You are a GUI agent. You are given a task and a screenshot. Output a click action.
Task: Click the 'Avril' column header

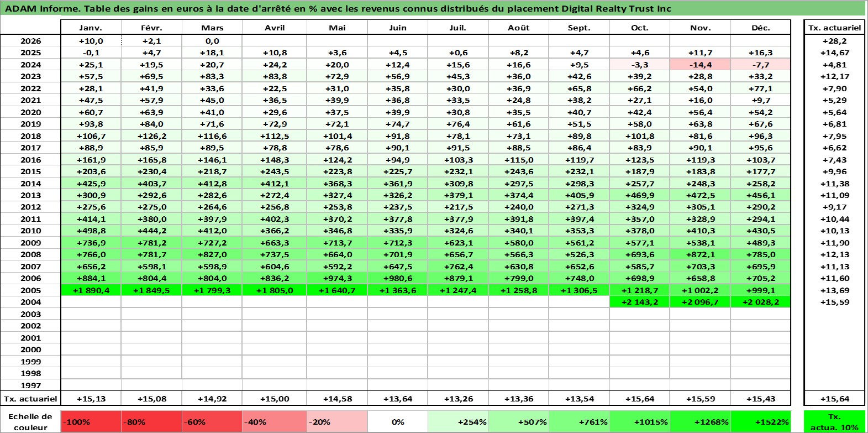274,28
